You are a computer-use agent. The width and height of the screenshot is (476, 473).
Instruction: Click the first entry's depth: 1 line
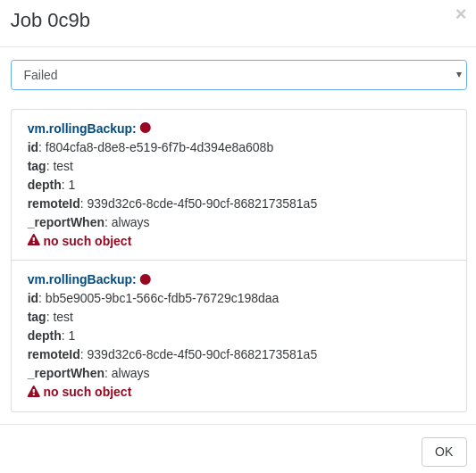tap(51, 185)
